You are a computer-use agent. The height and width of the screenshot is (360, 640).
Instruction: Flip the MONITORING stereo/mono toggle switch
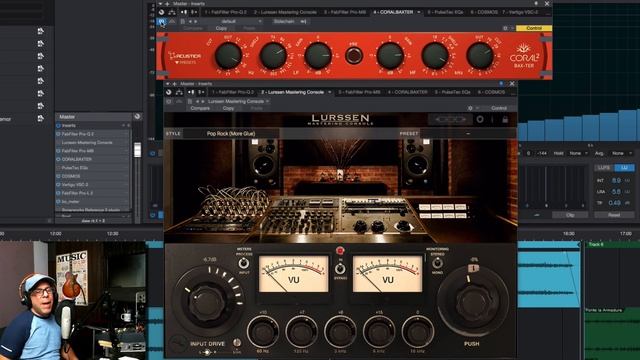point(437,263)
